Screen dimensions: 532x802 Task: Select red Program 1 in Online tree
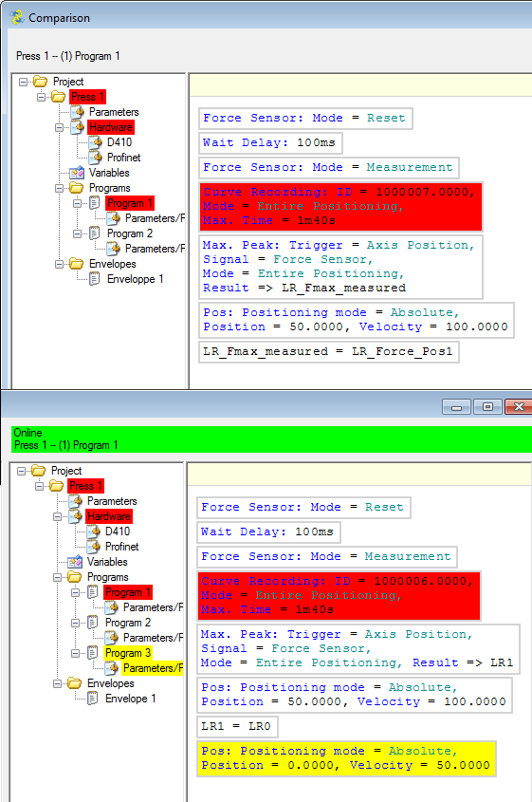[x=128, y=592]
